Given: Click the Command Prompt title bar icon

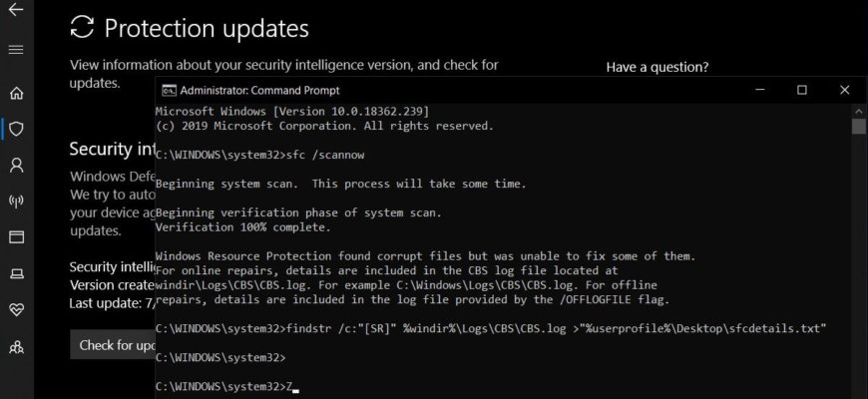Looking at the screenshot, I should pos(170,90).
